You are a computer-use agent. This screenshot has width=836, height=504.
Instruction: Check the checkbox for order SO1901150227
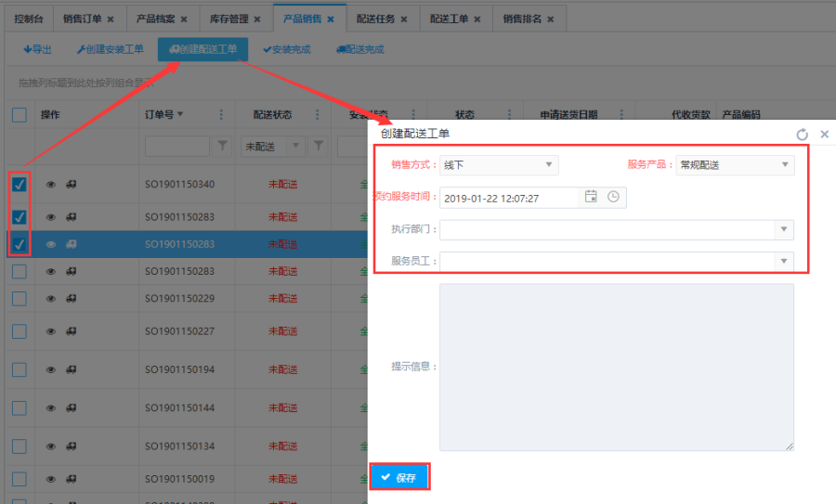(x=20, y=330)
